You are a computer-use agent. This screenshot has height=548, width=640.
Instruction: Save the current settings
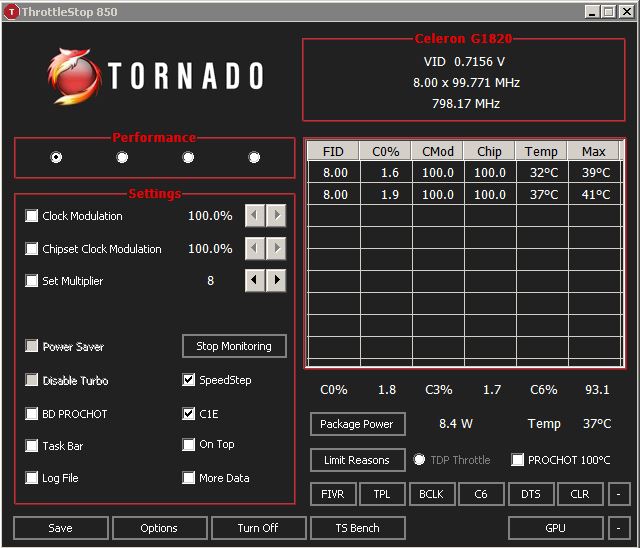(61, 528)
